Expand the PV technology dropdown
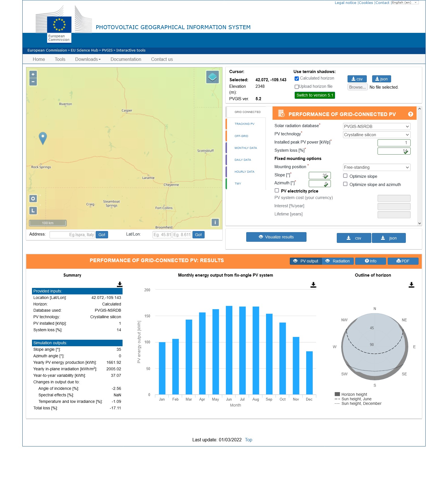Screen dimensions: 448x479 point(376,135)
